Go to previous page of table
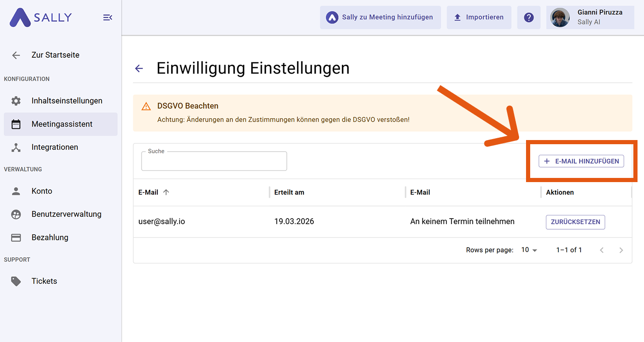 click(x=601, y=250)
